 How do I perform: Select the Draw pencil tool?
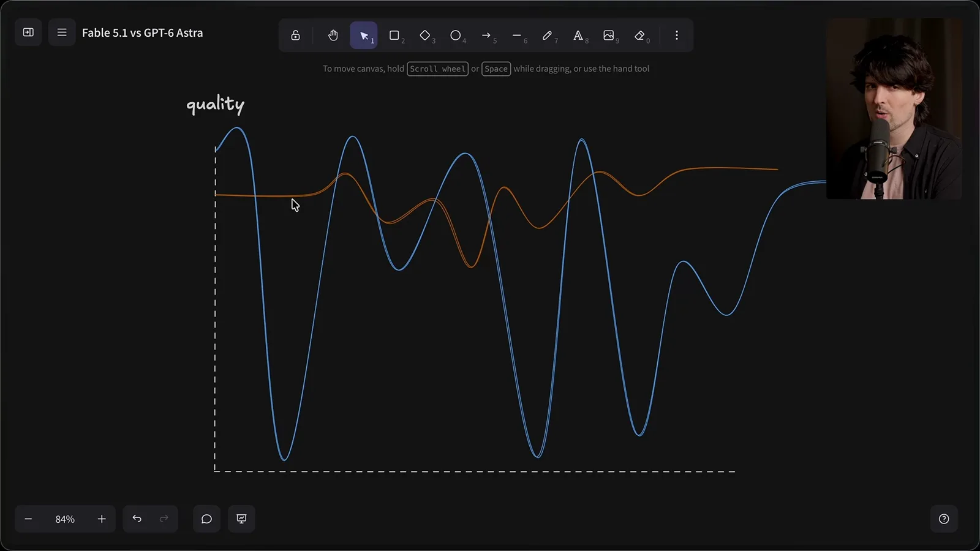pyautogui.click(x=548, y=36)
